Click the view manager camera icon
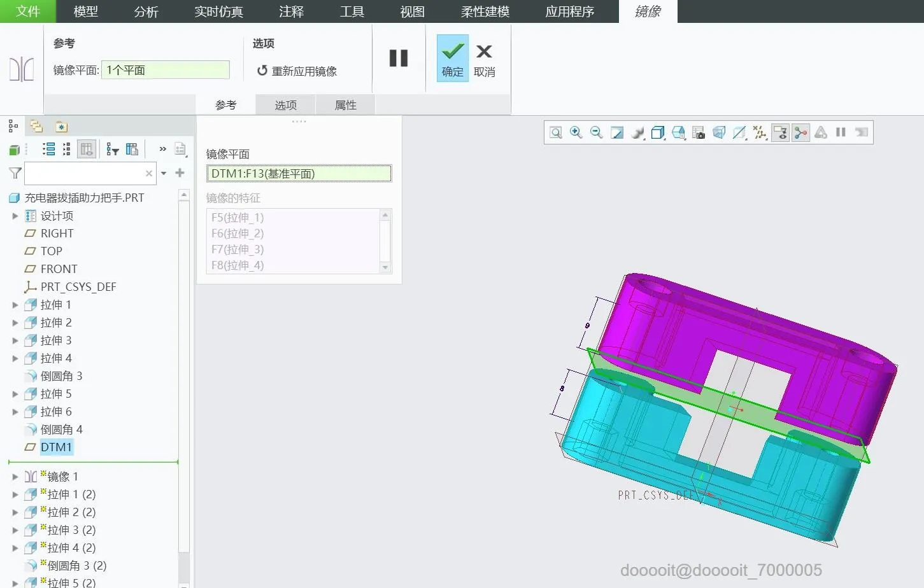Screen dimensions: 924x588 [699, 132]
